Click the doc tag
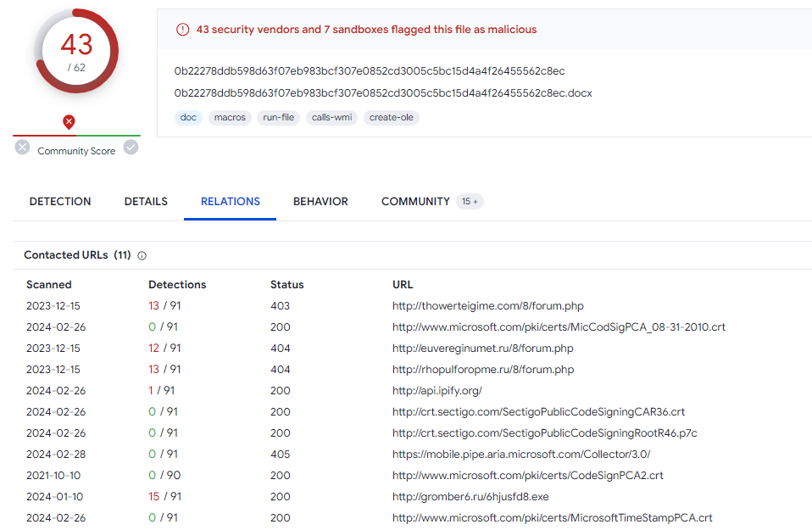This screenshot has height=530, width=812. pyautogui.click(x=188, y=118)
